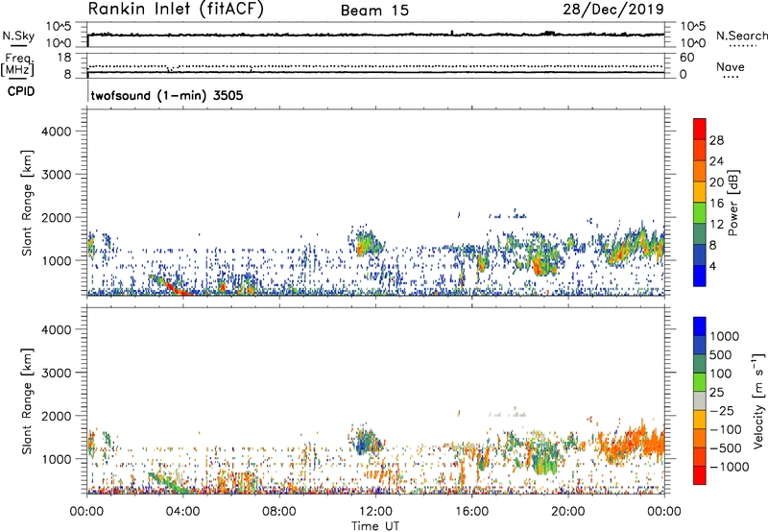Viewport: 768px width, 532px height.
Task: Select "twofsound (1-min) 3505" control program text
Action: 167,95
